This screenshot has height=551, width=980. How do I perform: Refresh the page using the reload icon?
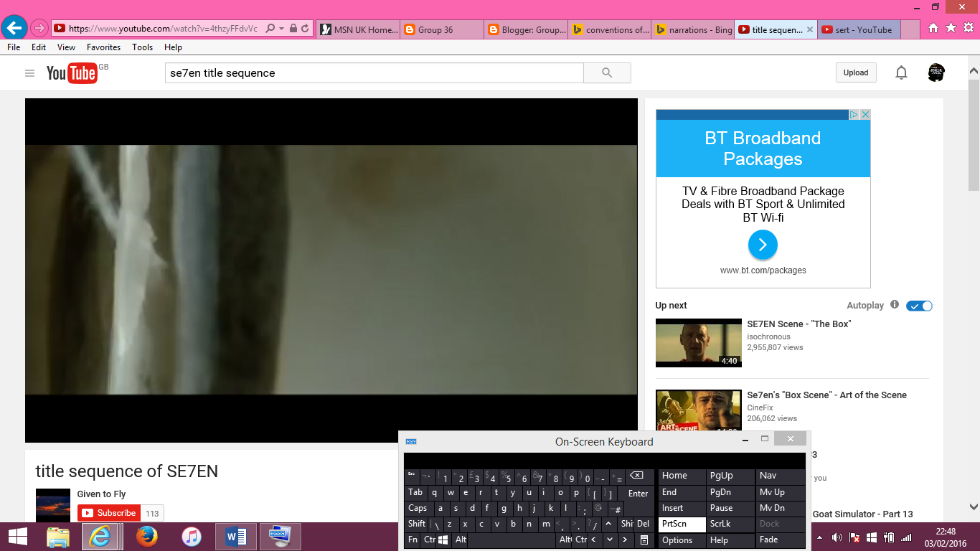(x=306, y=29)
